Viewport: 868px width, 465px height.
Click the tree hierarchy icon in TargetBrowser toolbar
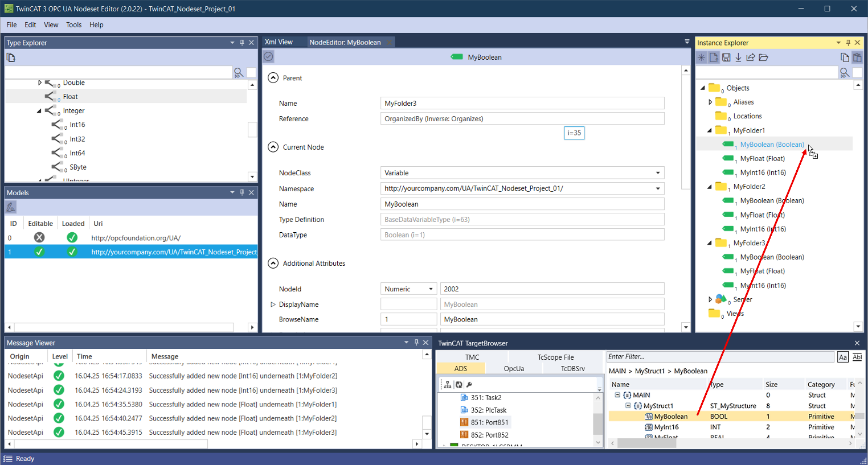pos(448,385)
